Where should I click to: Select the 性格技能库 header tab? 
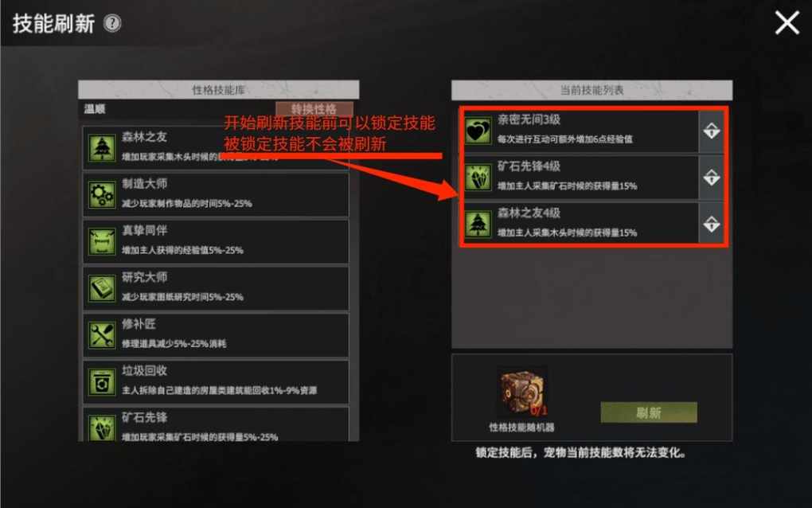pos(219,90)
